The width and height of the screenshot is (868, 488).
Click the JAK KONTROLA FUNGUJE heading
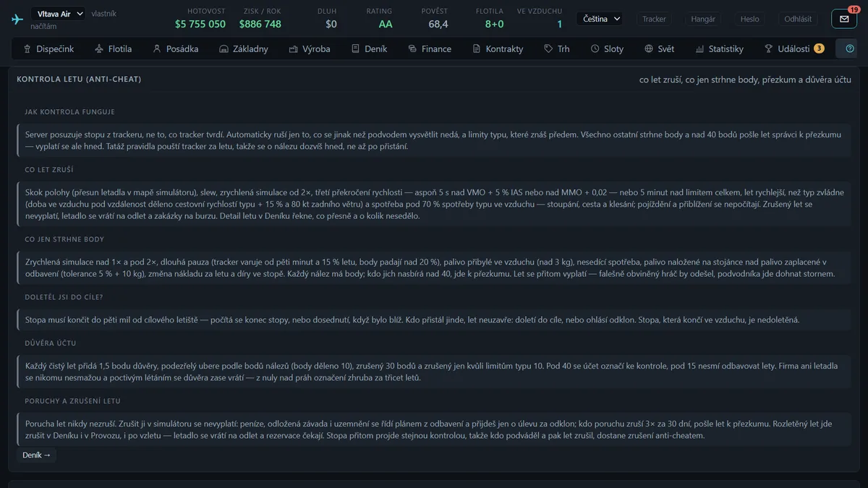tap(69, 112)
